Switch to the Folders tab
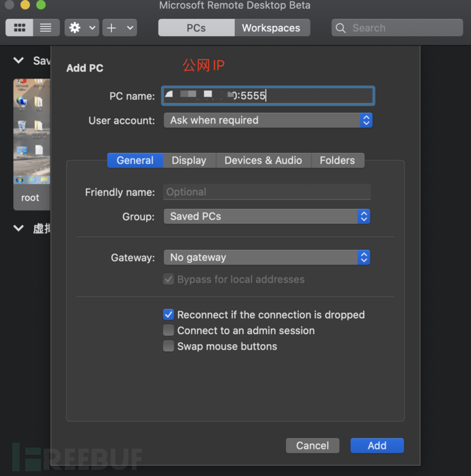The image size is (471, 476). [x=337, y=160]
